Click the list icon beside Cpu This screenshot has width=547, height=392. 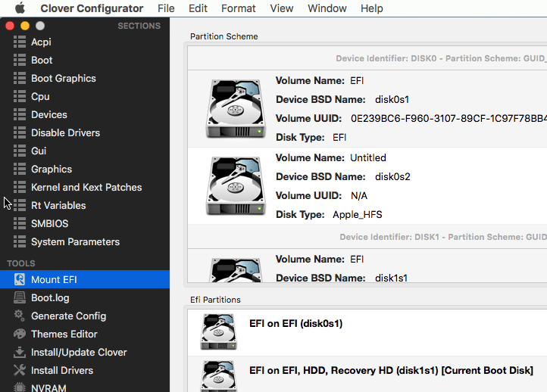coord(20,96)
